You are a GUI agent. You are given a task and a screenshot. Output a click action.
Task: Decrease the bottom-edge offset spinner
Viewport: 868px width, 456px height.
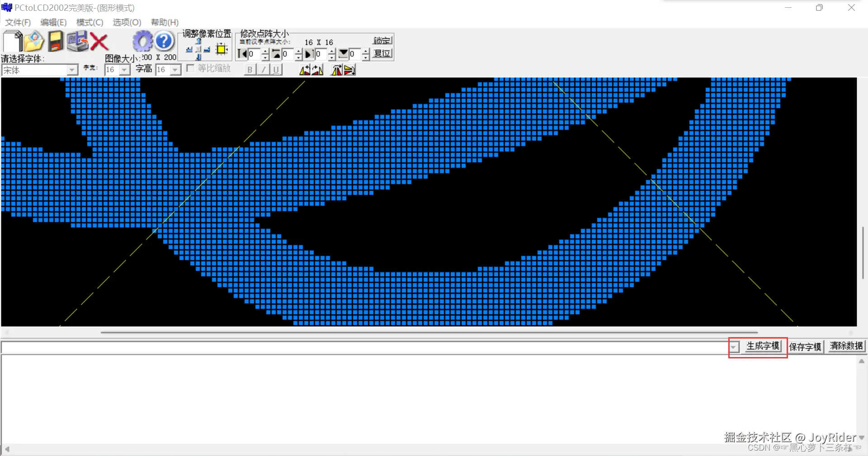click(366, 57)
